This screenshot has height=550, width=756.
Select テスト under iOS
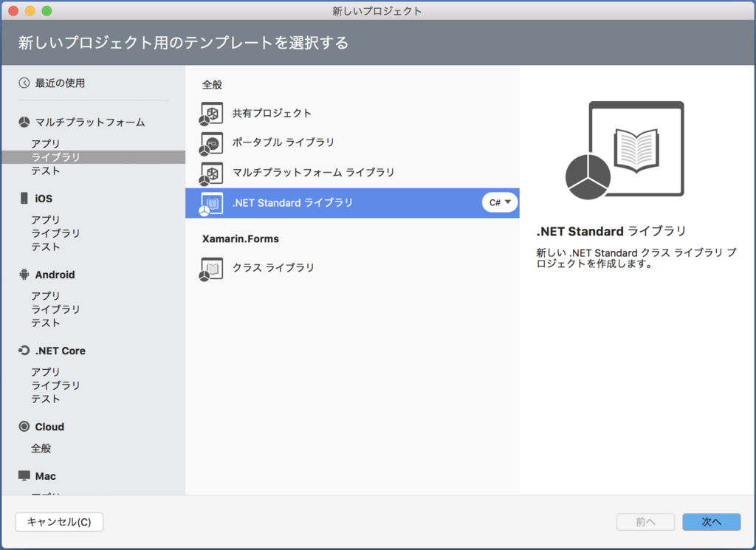click(46, 247)
